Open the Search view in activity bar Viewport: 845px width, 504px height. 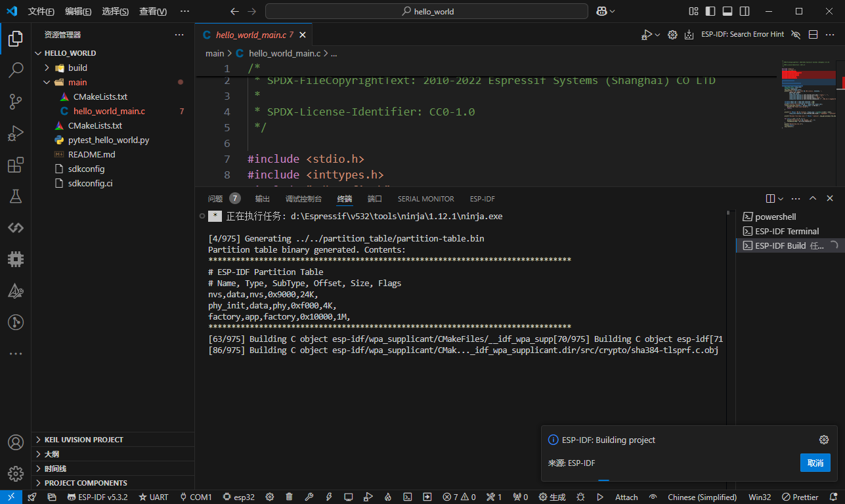tap(16, 70)
